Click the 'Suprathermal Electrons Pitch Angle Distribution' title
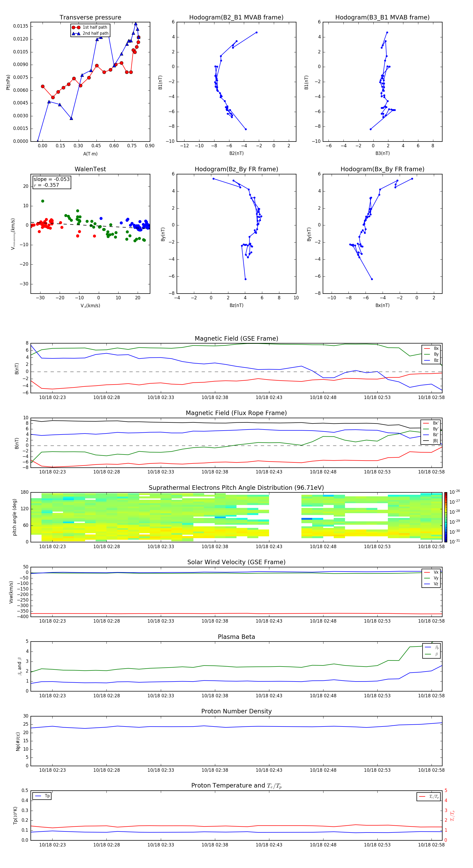 coord(236,488)
